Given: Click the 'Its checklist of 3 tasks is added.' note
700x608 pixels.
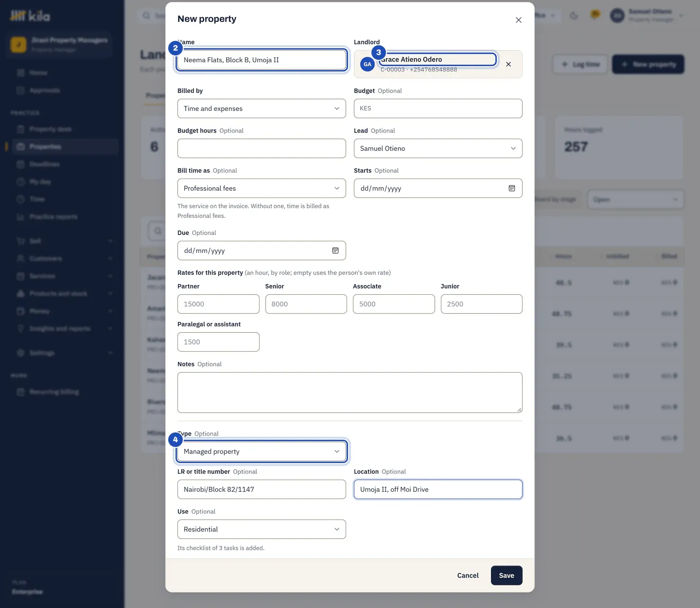Looking at the screenshot, I should pos(221,548).
